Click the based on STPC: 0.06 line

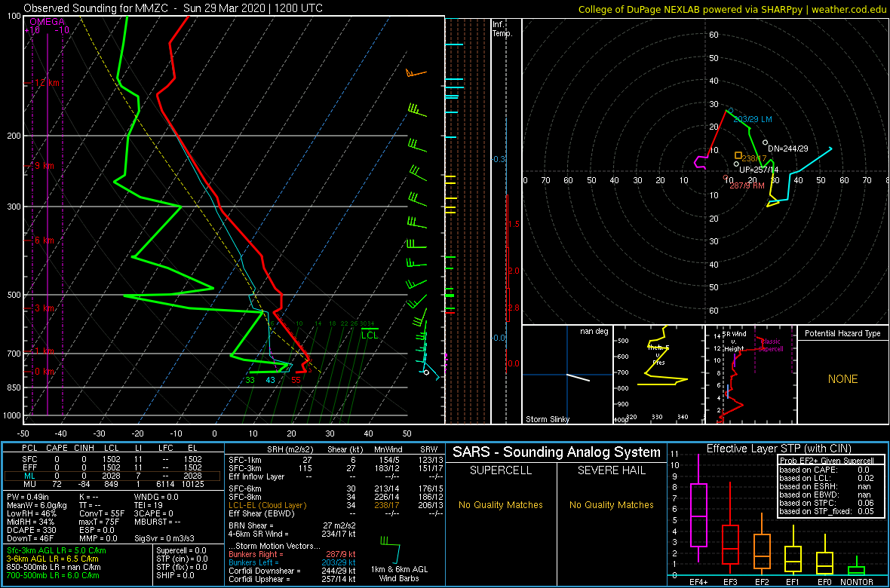828,503
